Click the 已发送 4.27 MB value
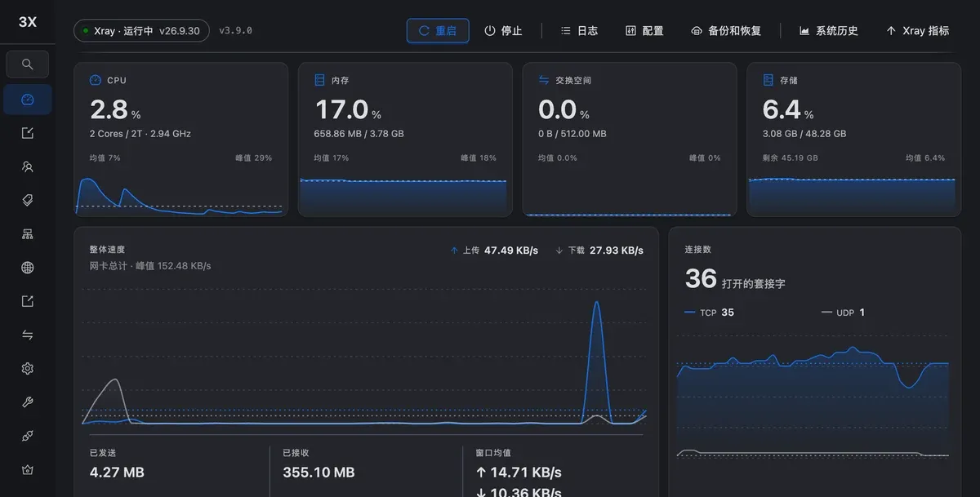This screenshot has height=497, width=980. 117,473
